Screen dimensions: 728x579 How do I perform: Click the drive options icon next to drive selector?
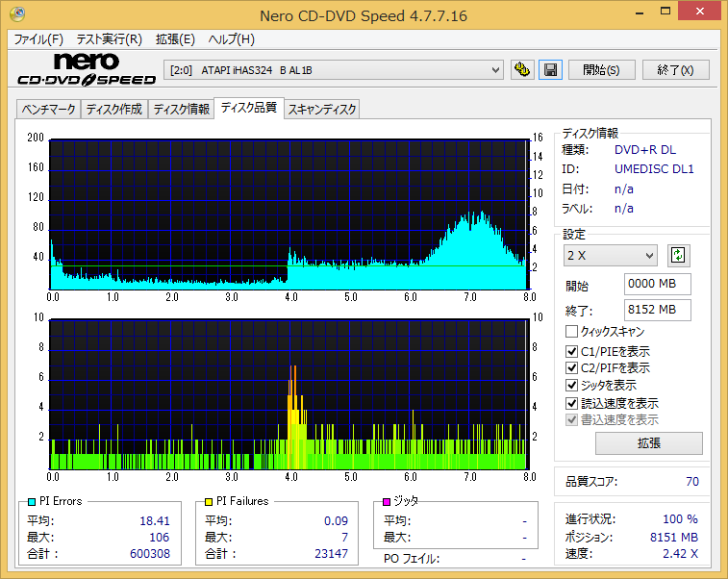(522, 70)
